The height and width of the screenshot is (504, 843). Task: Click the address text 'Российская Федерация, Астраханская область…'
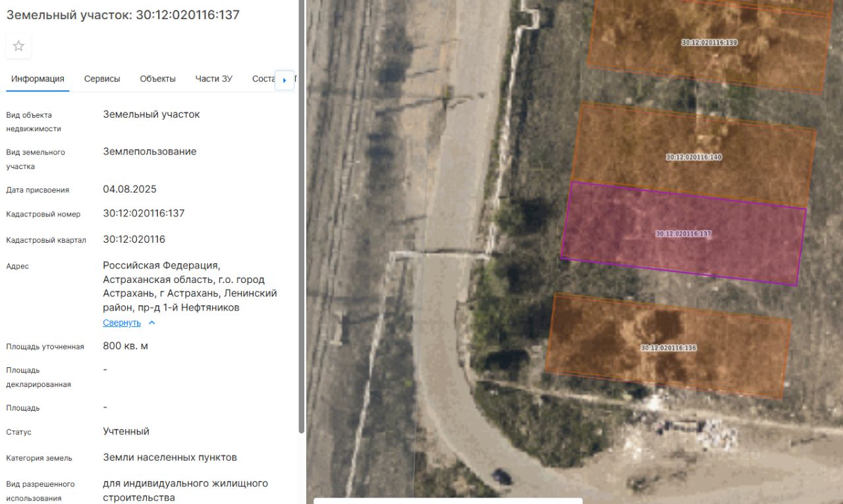[x=190, y=286]
